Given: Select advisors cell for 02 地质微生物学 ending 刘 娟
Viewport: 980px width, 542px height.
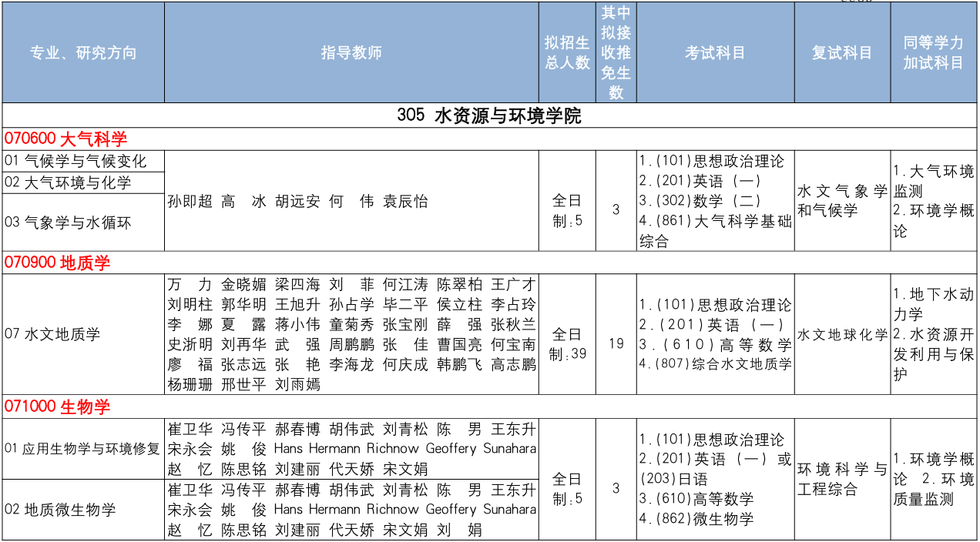Looking at the screenshot, I should coord(351,509).
